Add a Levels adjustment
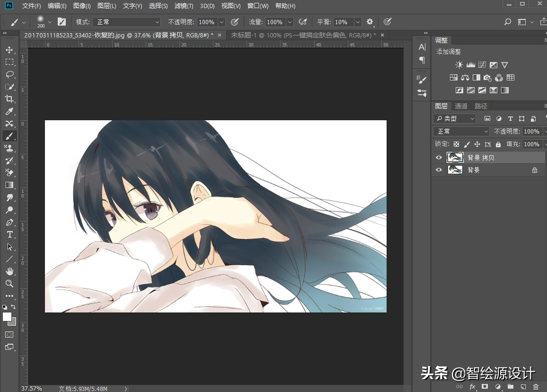 tap(471, 65)
